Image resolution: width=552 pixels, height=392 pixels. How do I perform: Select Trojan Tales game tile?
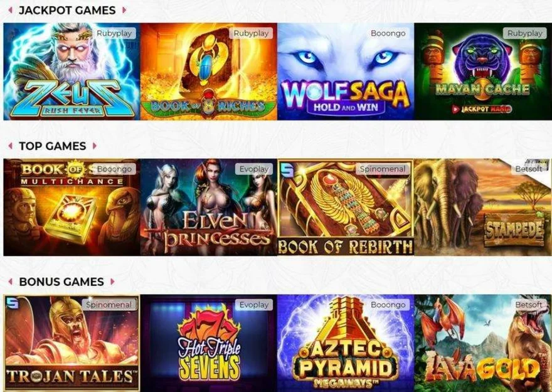point(72,343)
